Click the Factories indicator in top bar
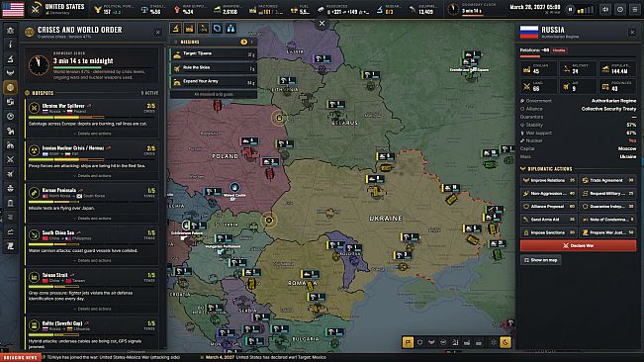 266,9
